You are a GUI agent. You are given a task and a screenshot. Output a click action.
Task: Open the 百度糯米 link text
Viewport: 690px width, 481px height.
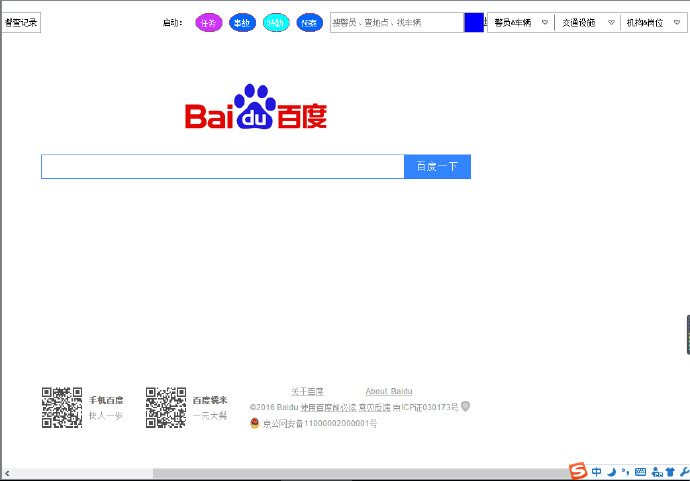tap(210, 400)
